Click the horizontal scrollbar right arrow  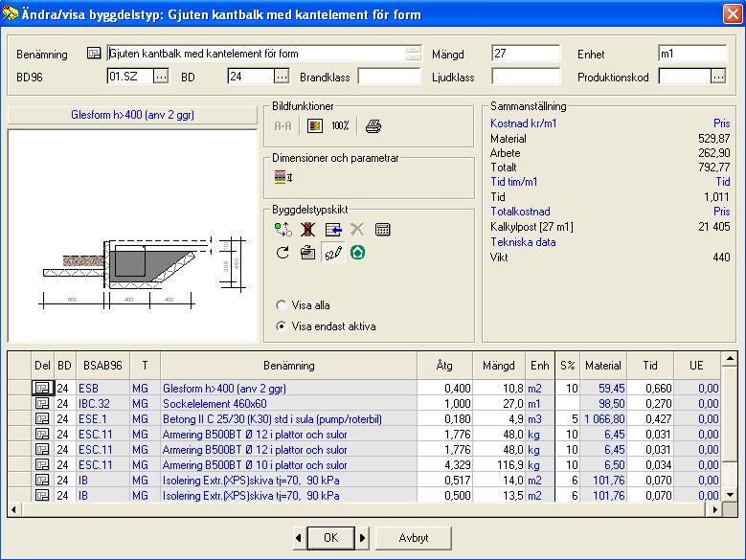pos(714,509)
